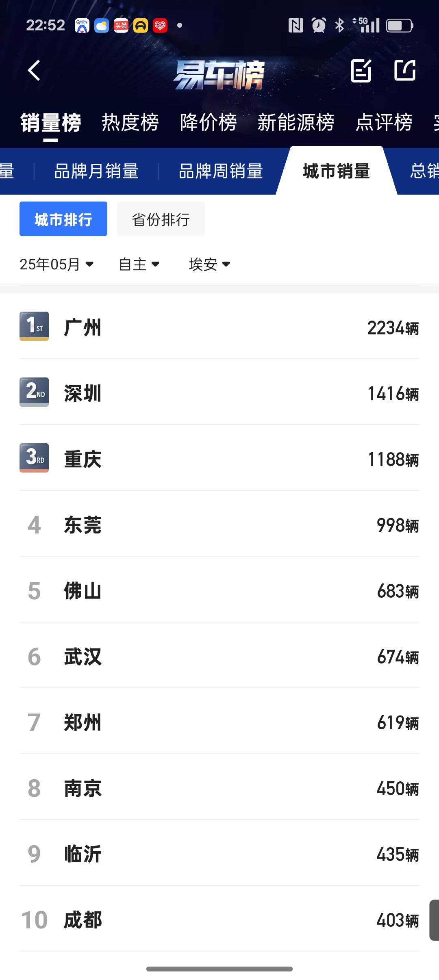This screenshot has width=439, height=980.
Task: Tap the back arrow icon
Action: (x=34, y=70)
